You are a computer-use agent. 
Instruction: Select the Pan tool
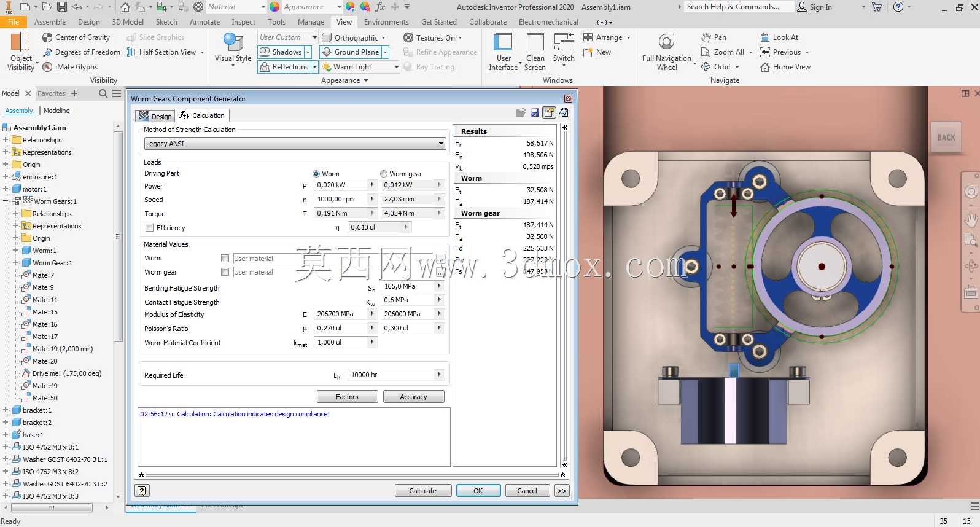coord(714,37)
